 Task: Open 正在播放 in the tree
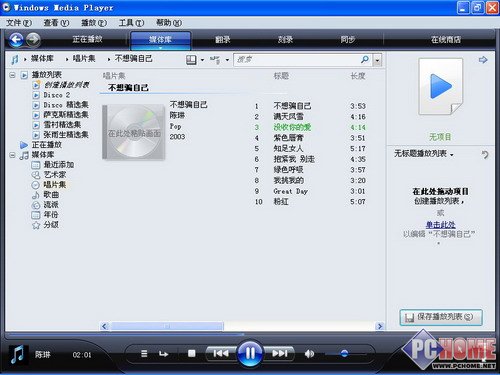[46, 145]
